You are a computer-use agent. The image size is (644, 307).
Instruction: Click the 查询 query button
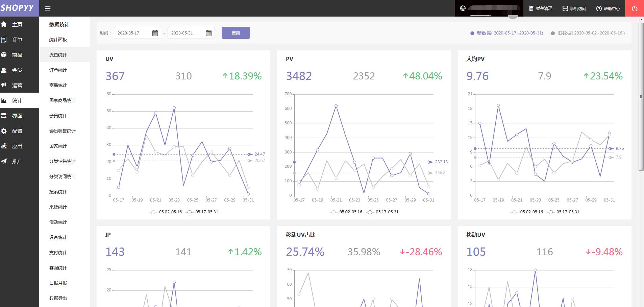(236, 33)
